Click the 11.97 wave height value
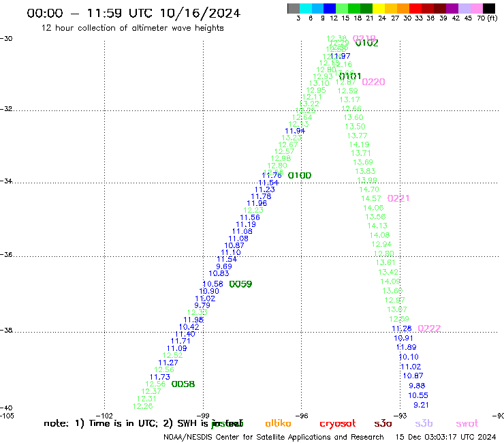The width and height of the screenshot is (504, 443). (x=341, y=57)
